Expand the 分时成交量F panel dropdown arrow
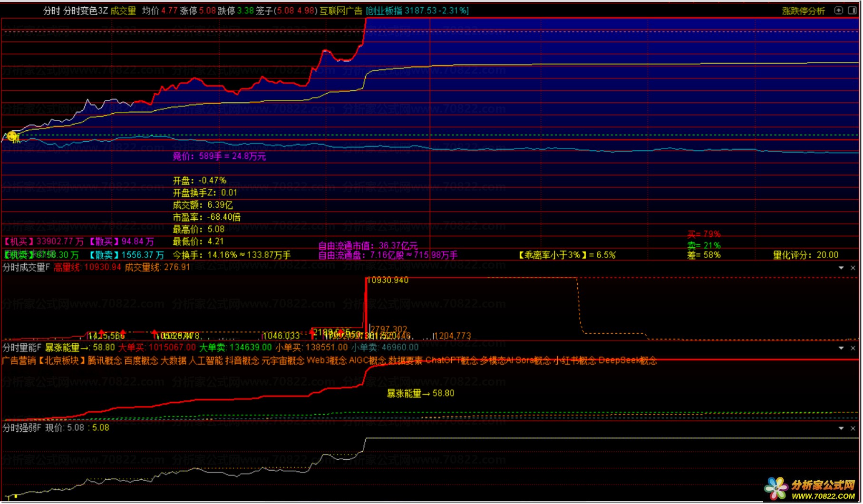This screenshot has width=863, height=504. (x=841, y=268)
